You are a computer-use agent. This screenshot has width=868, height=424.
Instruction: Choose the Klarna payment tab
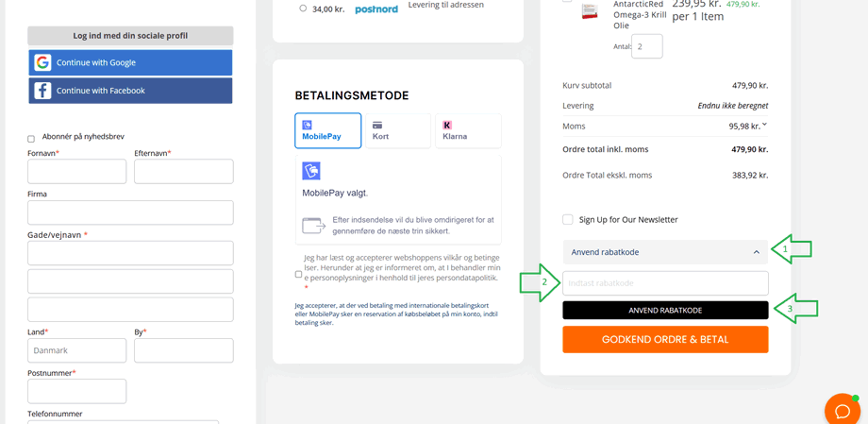[468, 131]
